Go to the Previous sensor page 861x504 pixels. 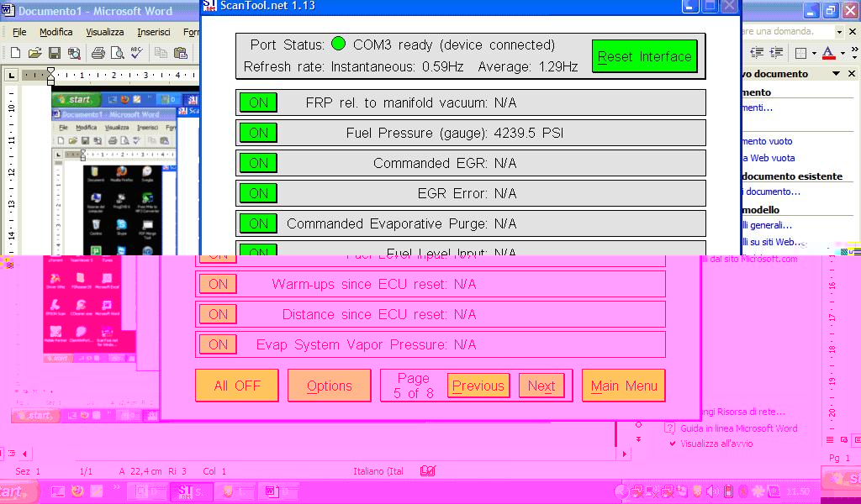coord(478,386)
